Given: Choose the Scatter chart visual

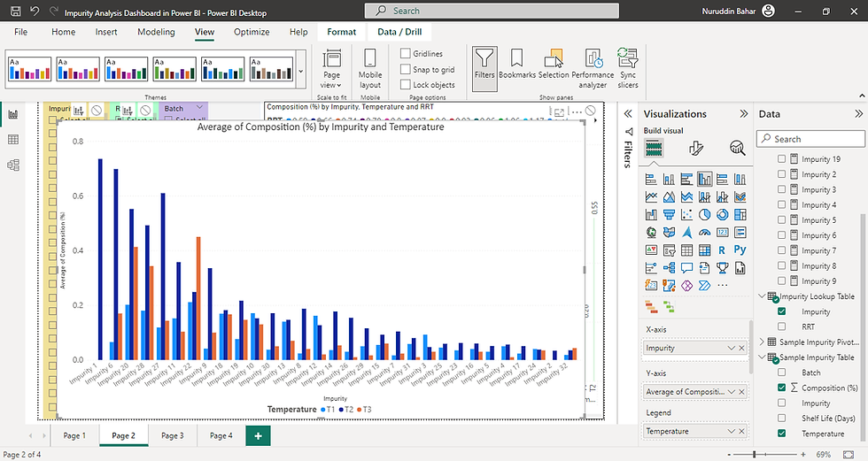Looking at the screenshot, I should (x=687, y=214).
